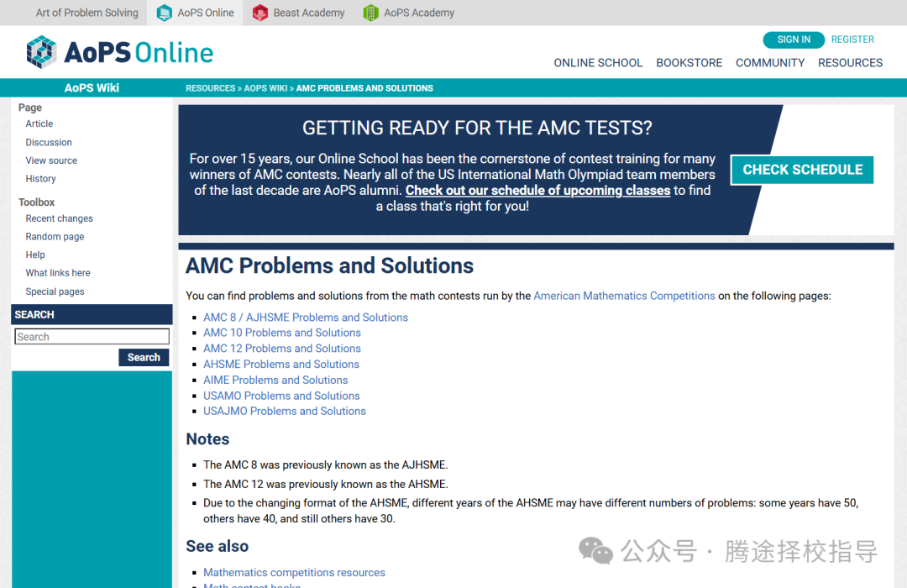
Task: Open USAMO Problems and Solutions
Action: coord(281,396)
